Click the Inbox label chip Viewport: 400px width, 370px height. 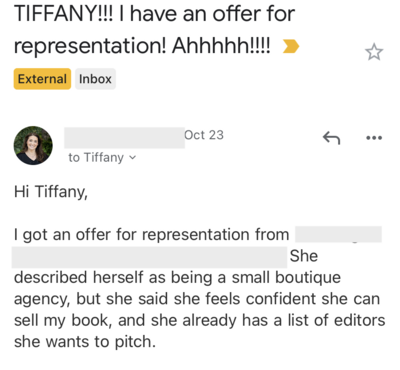(95, 79)
